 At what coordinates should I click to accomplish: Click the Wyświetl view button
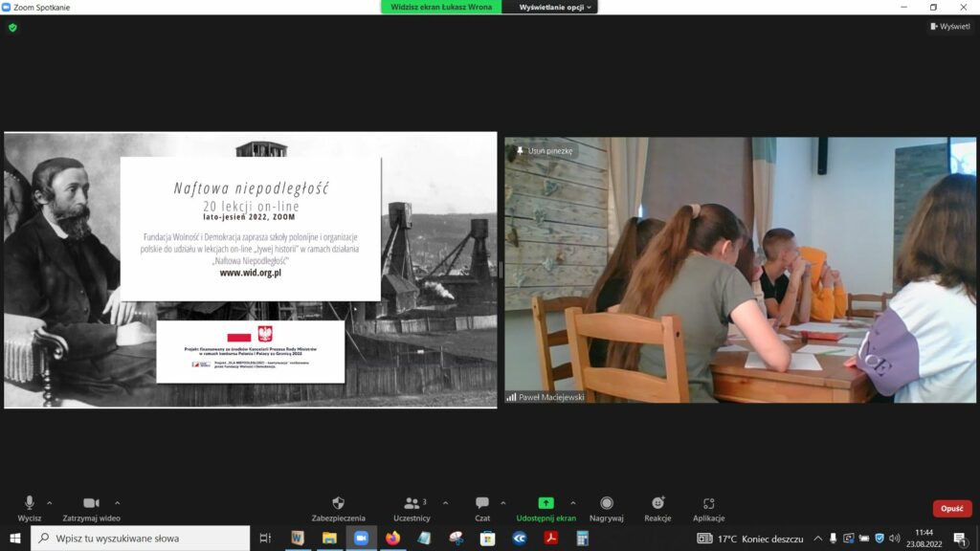(950, 27)
